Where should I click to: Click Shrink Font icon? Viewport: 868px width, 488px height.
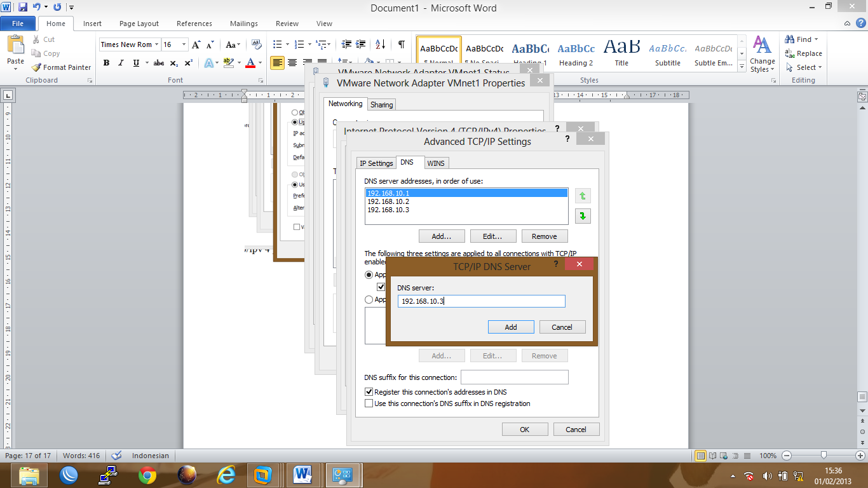click(x=210, y=44)
